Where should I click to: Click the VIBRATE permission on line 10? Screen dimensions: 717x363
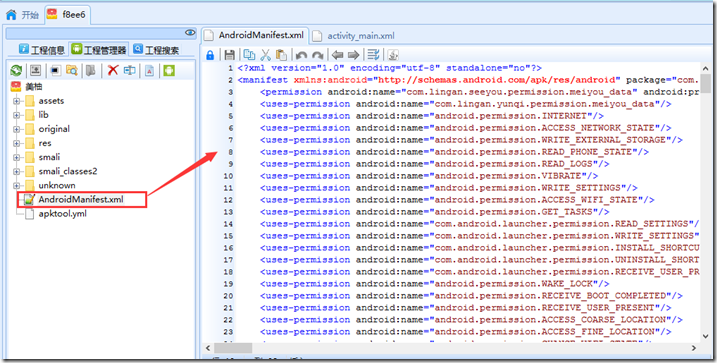[429, 176]
